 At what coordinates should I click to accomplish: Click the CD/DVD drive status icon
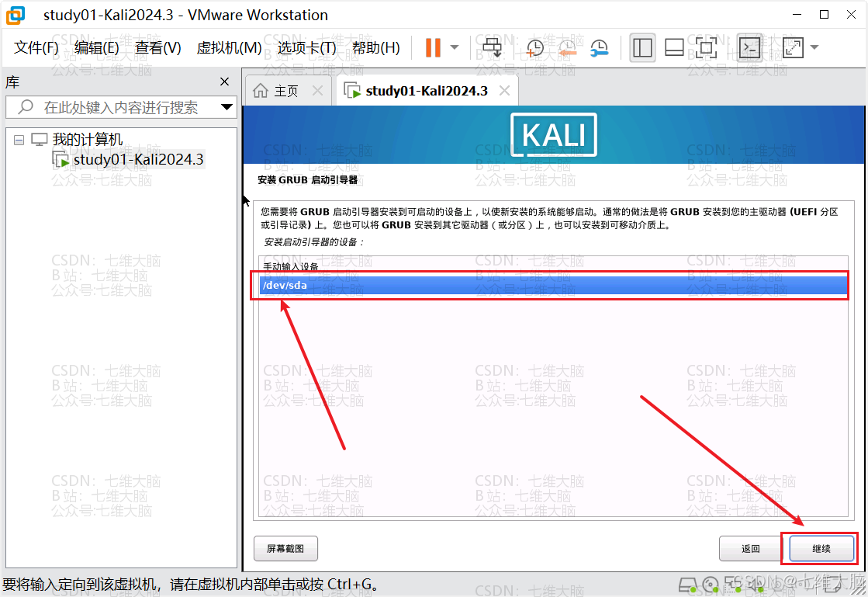pyautogui.click(x=711, y=585)
